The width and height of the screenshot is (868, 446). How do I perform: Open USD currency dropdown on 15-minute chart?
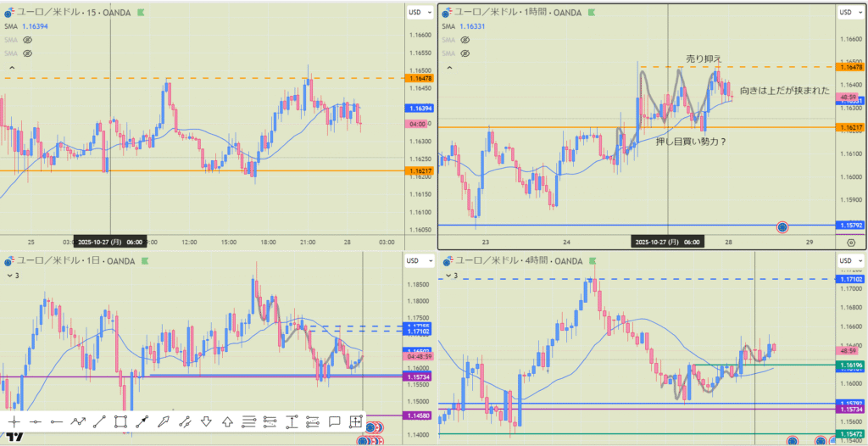click(415, 12)
